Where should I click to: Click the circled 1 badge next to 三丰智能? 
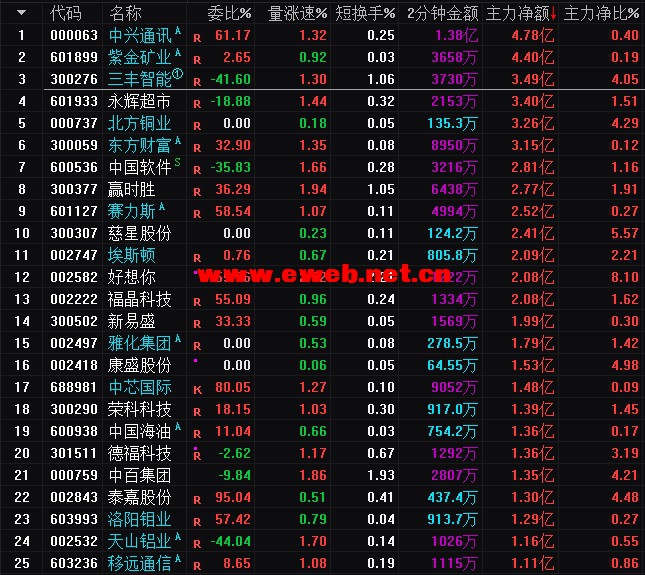tap(178, 74)
